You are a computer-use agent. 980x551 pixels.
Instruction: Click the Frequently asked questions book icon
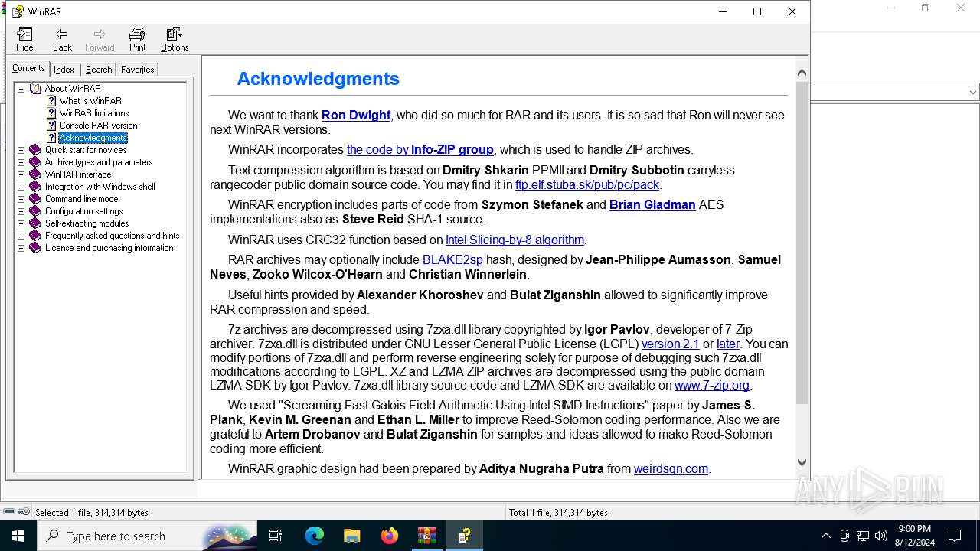(35, 236)
